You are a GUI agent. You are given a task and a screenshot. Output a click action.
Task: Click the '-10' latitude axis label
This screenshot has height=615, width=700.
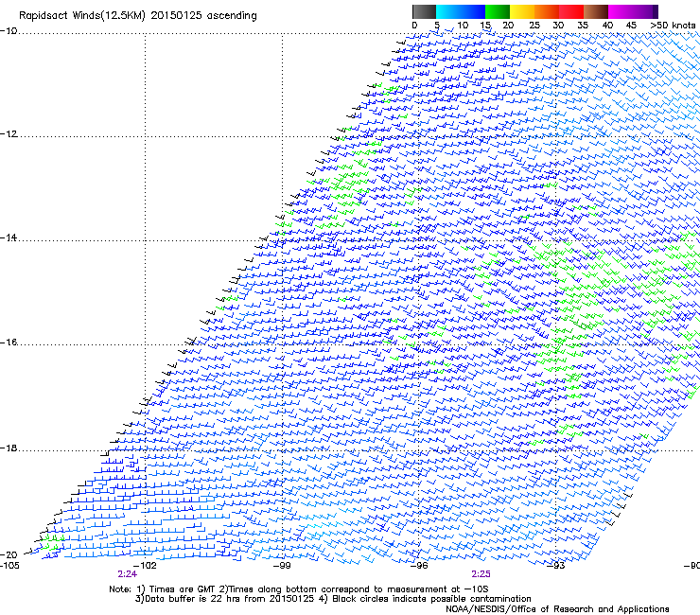[x=9, y=31]
